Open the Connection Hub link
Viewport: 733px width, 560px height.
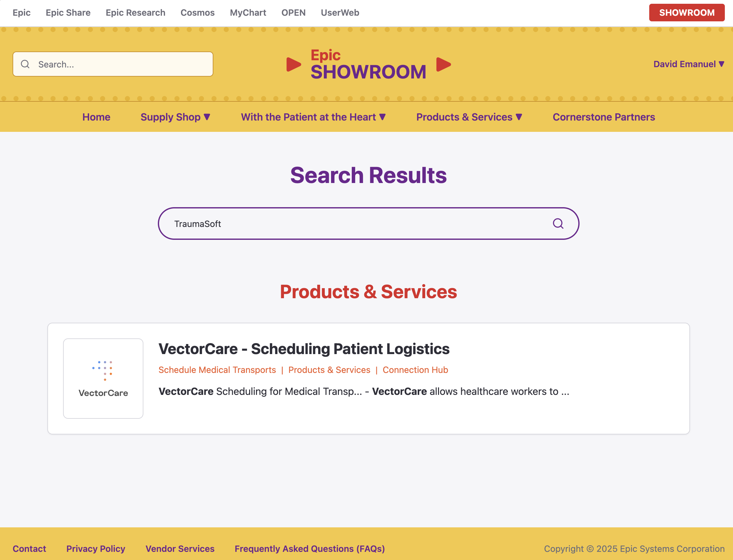(415, 370)
